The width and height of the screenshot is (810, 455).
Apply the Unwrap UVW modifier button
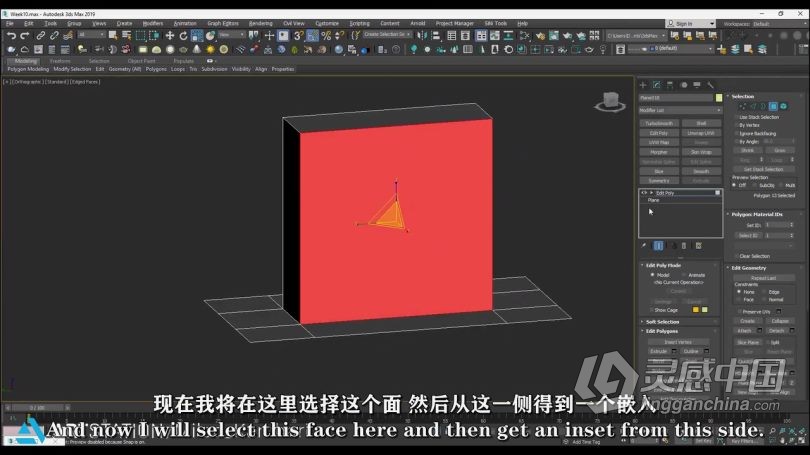click(701, 133)
